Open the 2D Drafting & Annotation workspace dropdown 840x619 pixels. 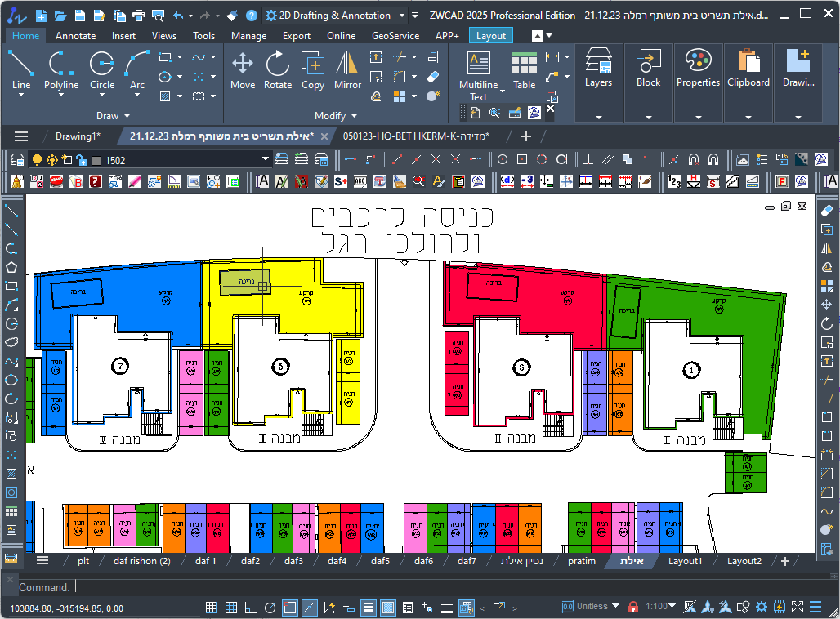335,16
